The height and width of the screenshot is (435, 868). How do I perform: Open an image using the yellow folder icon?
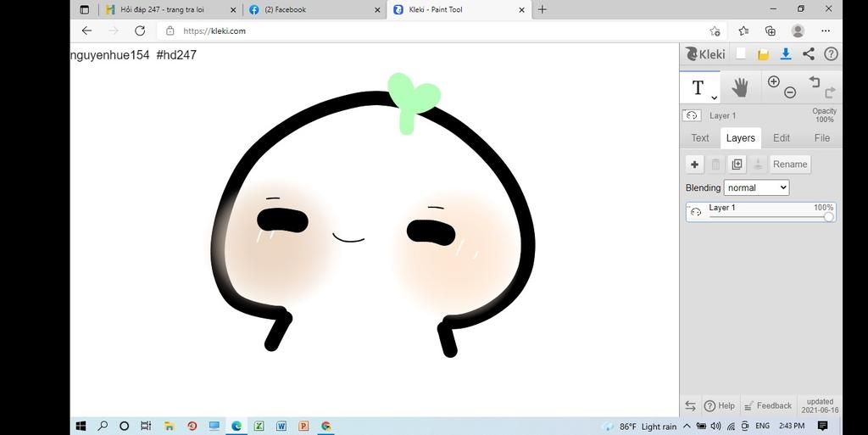click(764, 54)
